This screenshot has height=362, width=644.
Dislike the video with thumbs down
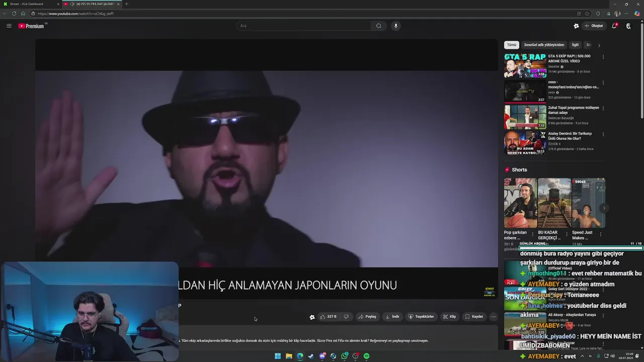(346, 317)
